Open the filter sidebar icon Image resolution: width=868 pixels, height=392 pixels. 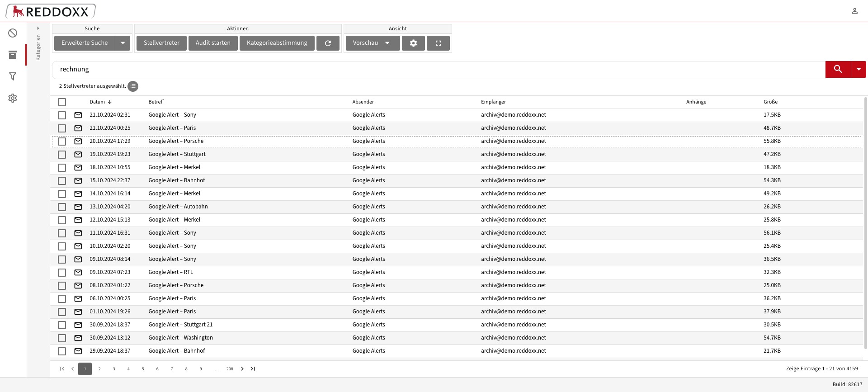click(13, 76)
